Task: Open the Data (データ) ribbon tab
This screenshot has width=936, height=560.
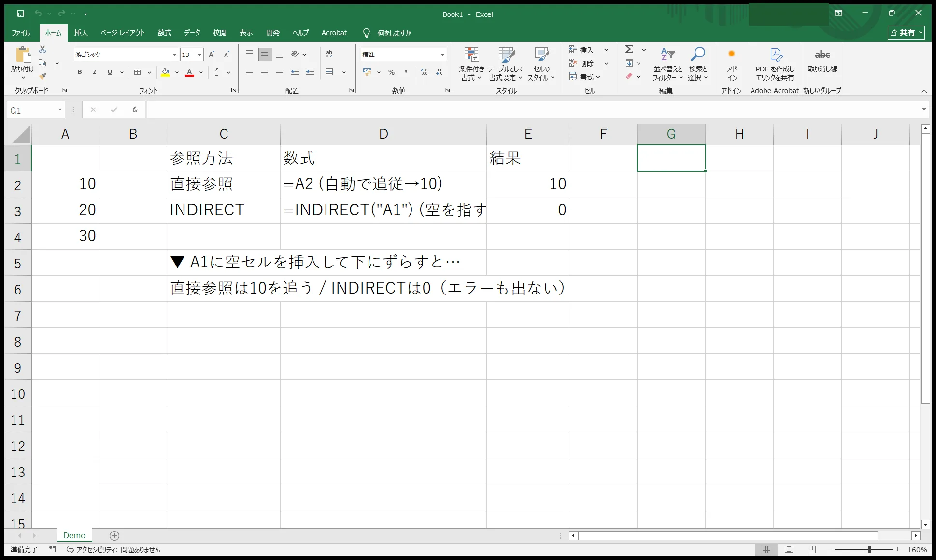Action: (x=192, y=33)
